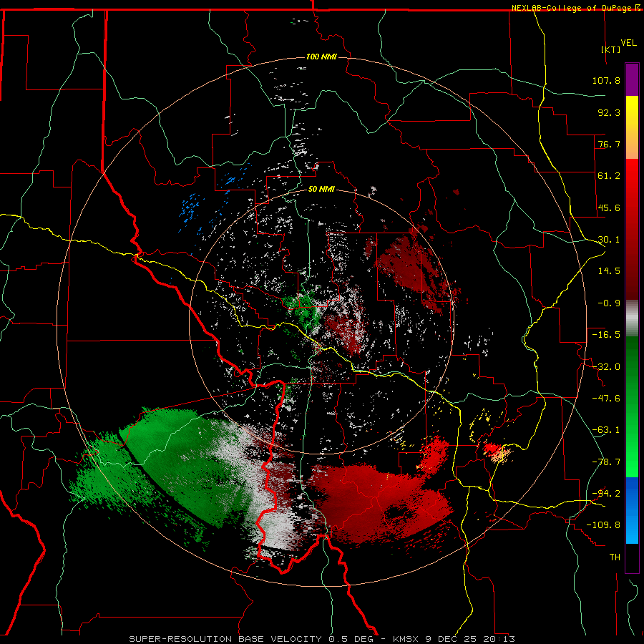Click the 45.6 legend value

pos(609,208)
